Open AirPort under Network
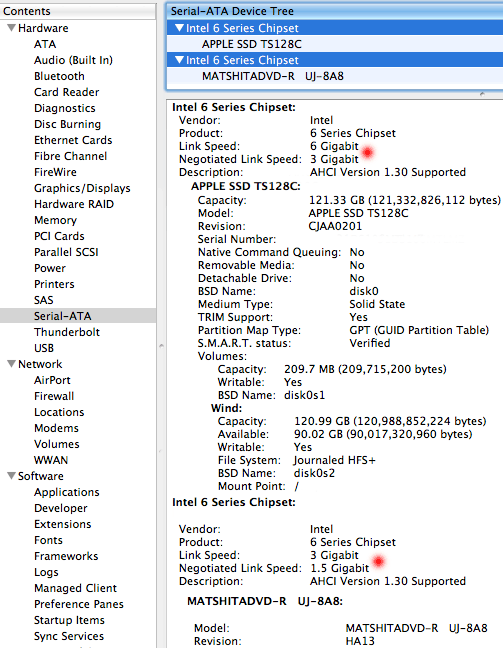The image size is (503, 648). (x=52, y=380)
